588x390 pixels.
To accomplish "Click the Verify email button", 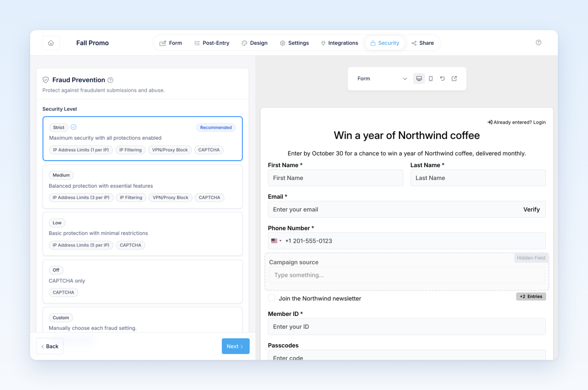I will click(x=531, y=209).
